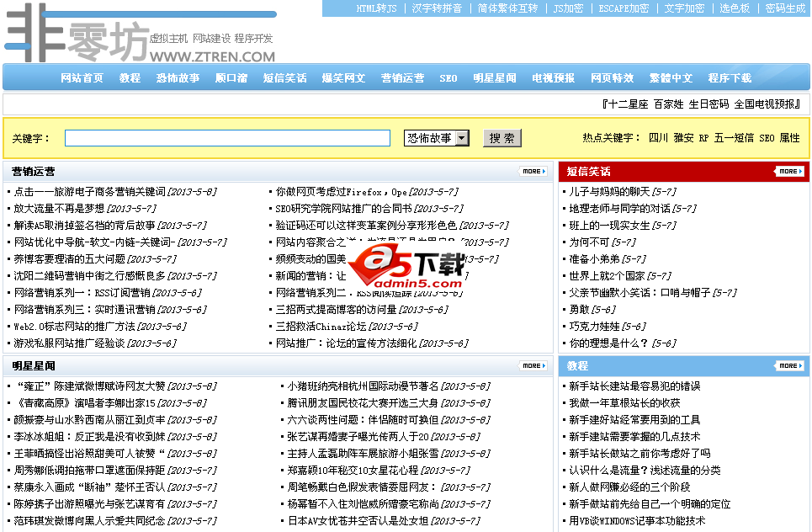Image resolution: width=812 pixels, height=532 pixels.
Task: Expand 明星星闻 panel via its MORE link
Action: pos(533,366)
